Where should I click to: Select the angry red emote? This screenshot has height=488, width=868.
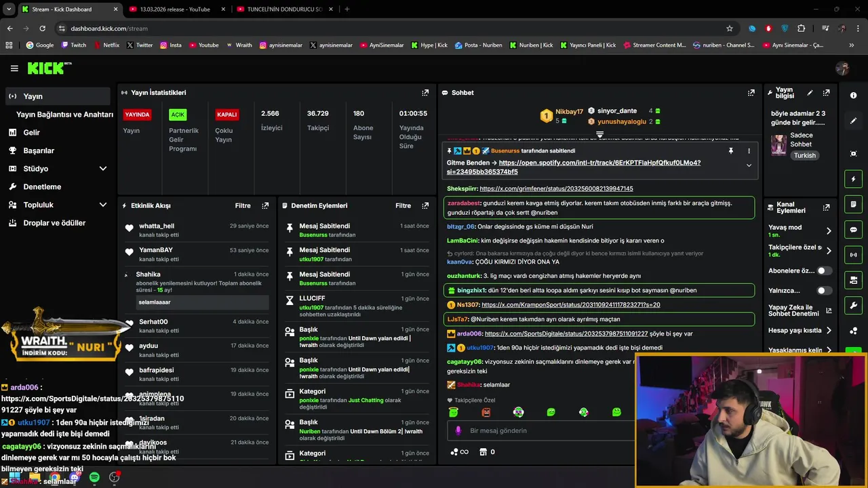486,411
